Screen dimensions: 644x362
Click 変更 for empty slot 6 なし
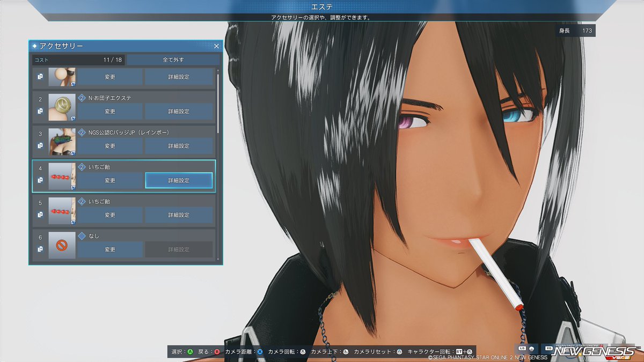pyautogui.click(x=110, y=249)
